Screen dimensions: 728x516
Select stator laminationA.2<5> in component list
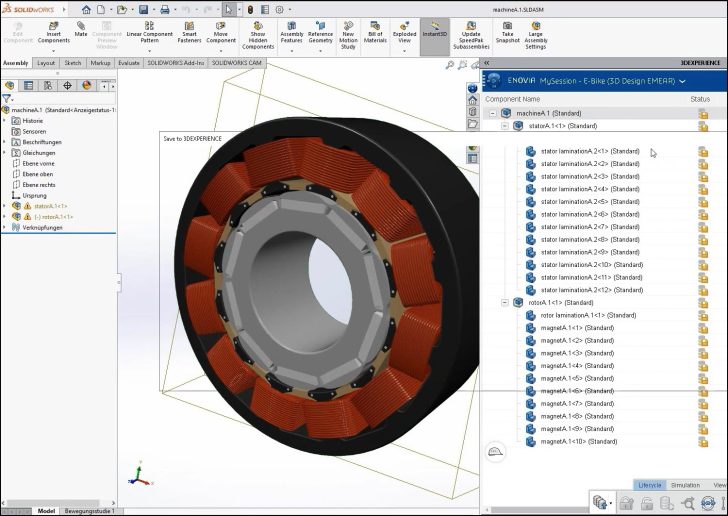click(573, 201)
